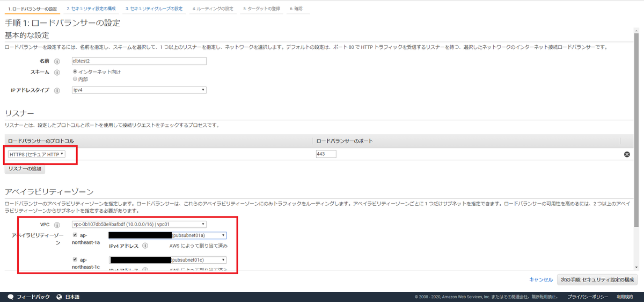Toggle the ap-northeast-1a availability zone checkbox
Viewport: 644px width, 302px height.
pos(75,235)
